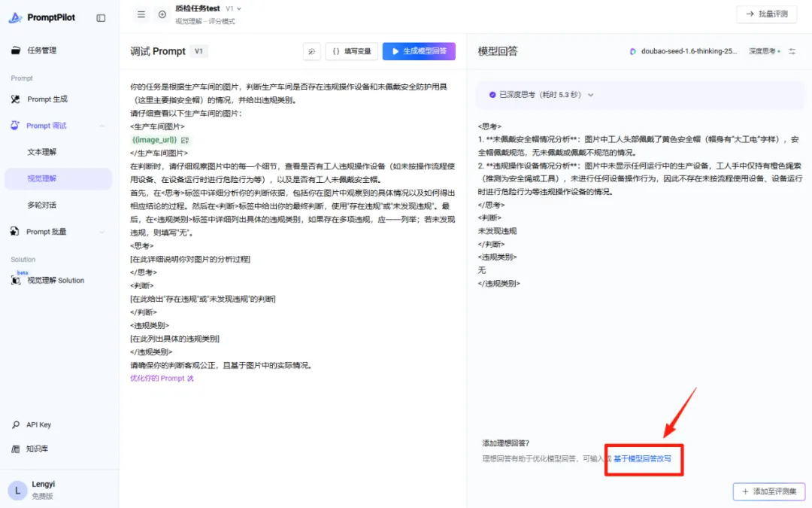Click the 生成模型回答 button
Viewport: 812px width, 508px height.
pos(419,51)
